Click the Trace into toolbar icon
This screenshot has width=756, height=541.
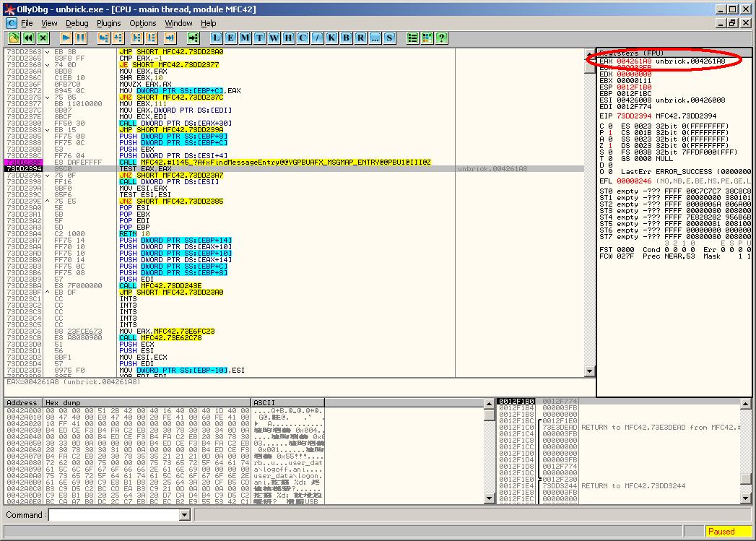tap(137, 38)
